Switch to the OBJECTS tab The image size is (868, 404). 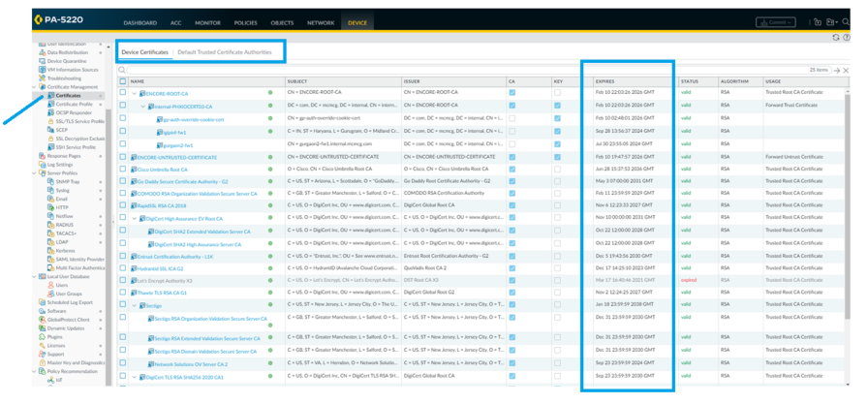point(282,23)
